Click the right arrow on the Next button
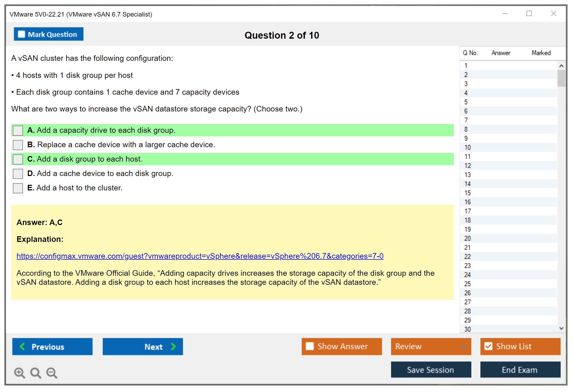Screen dimensions: 574x392 point(173,346)
